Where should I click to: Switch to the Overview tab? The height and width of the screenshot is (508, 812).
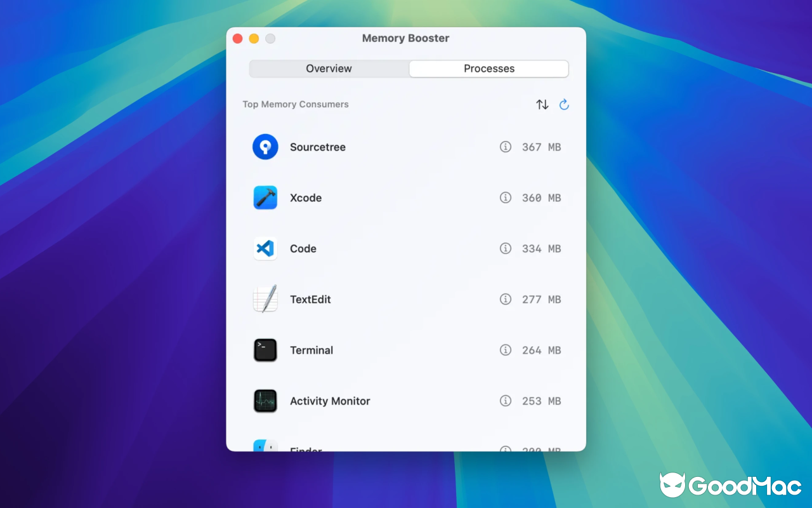[x=329, y=69]
